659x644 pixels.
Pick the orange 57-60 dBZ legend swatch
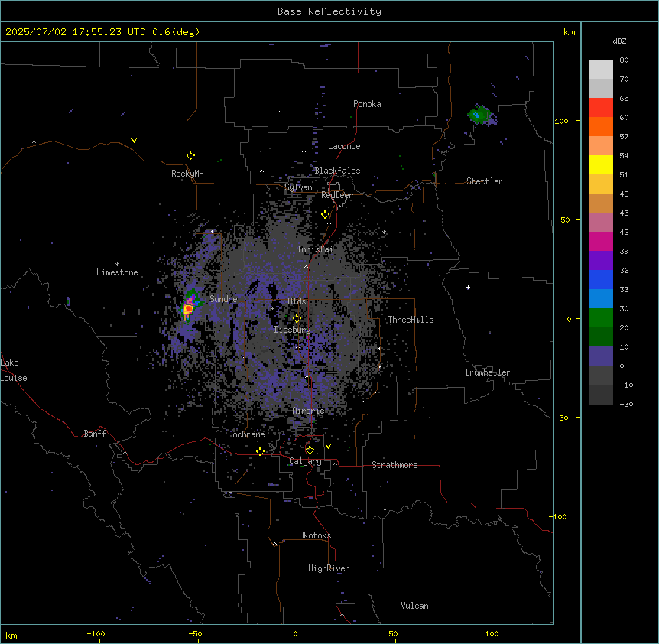(x=601, y=126)
